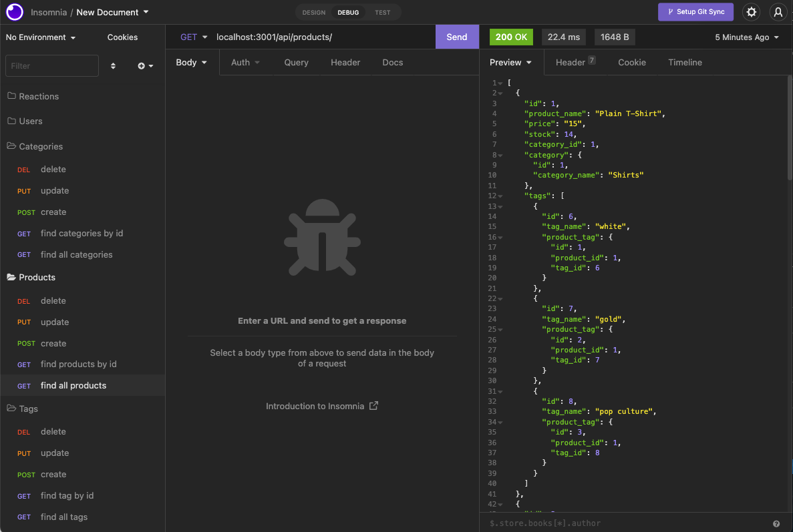Select find tag by id request
This screenshot has width=793, height=532.
[x=82, y=496]
